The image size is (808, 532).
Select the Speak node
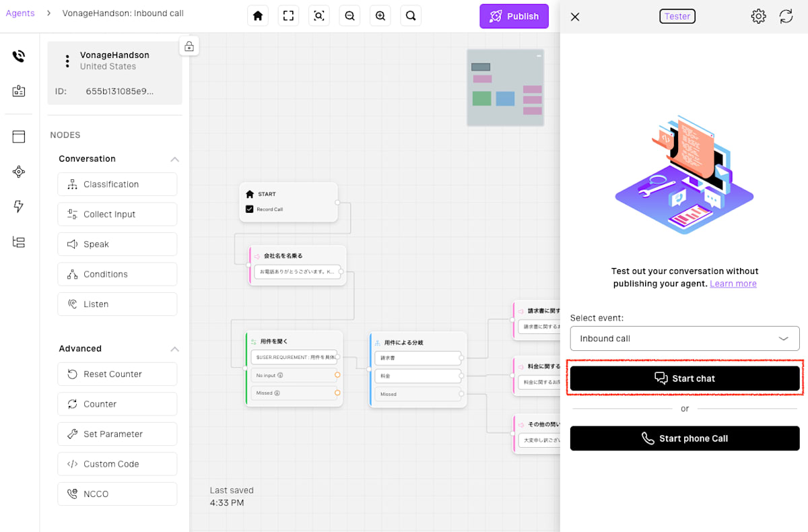pos(117,244)
